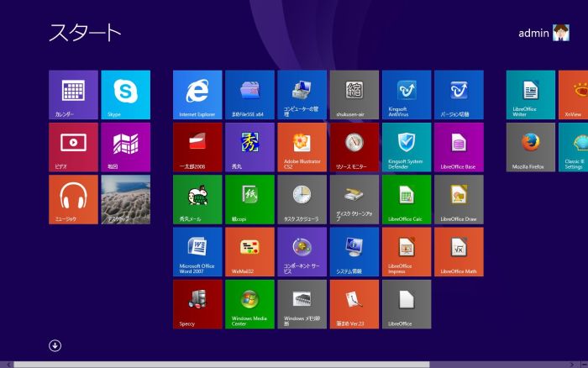Screen dimensions: 588x368
Task: Open LibreOffice Calc tile
Action: coord(407,199)
